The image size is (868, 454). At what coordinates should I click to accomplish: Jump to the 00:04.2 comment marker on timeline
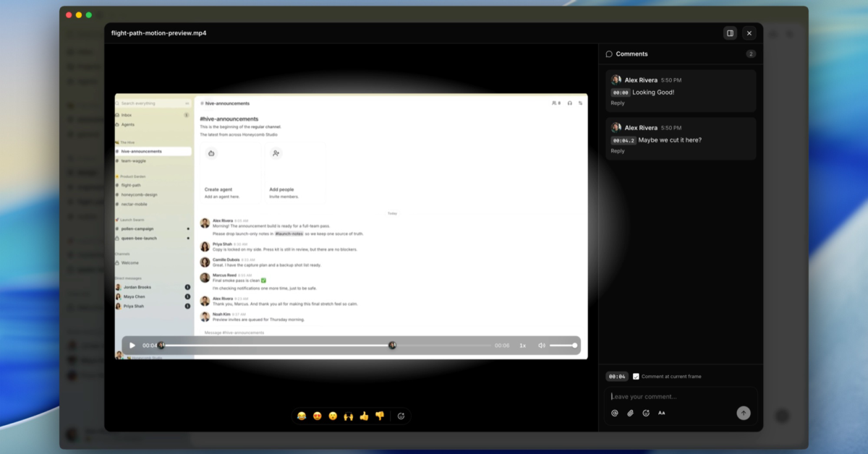coord(392,346)
